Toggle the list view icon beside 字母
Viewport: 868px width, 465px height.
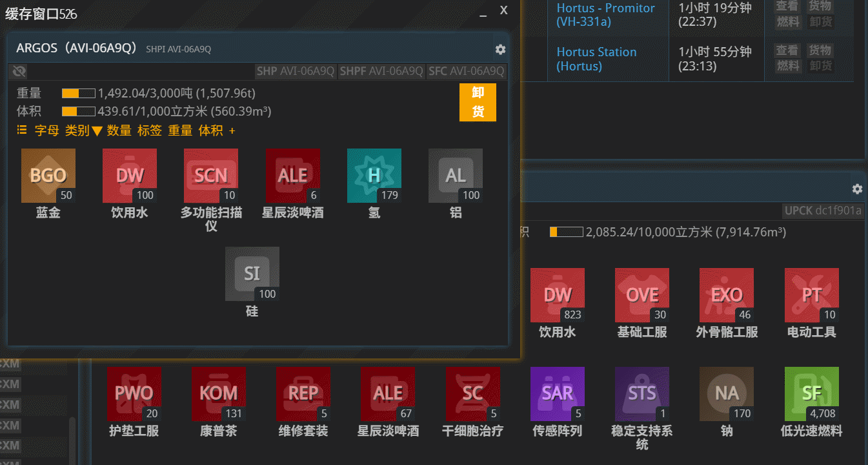point(22,130)
